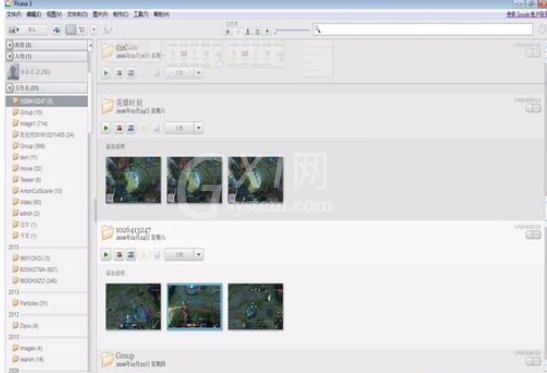Filter to show photos with faces
Screen dimensions: 547x373
click(x=248, y=31)
